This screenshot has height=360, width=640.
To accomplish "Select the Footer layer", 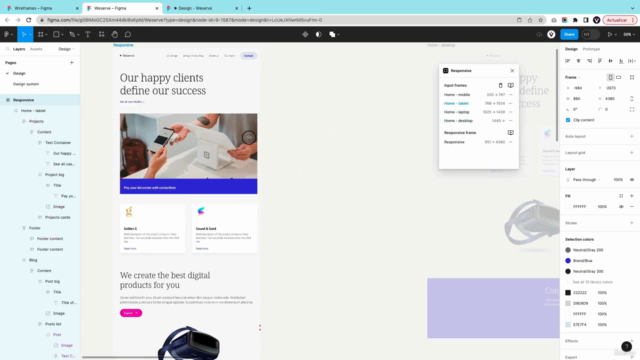I will pos(35,228).
